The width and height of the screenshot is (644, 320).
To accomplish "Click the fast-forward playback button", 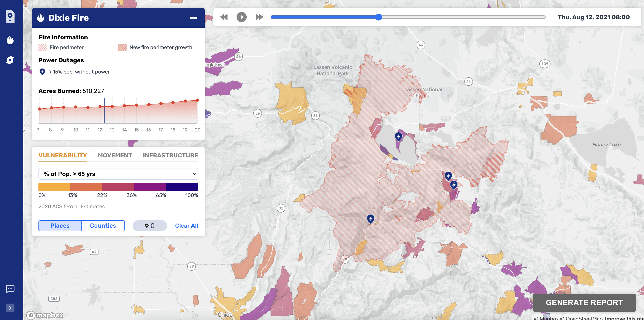I will (259, 17).
